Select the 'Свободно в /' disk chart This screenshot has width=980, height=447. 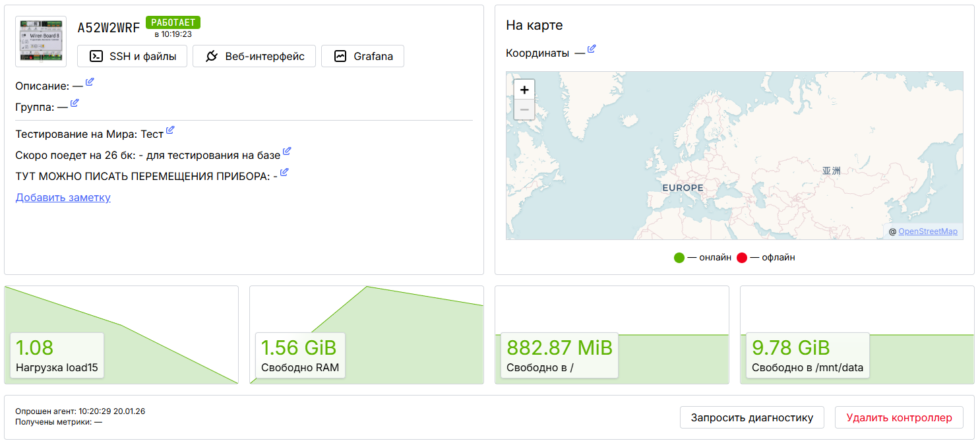tap(611, 335)
